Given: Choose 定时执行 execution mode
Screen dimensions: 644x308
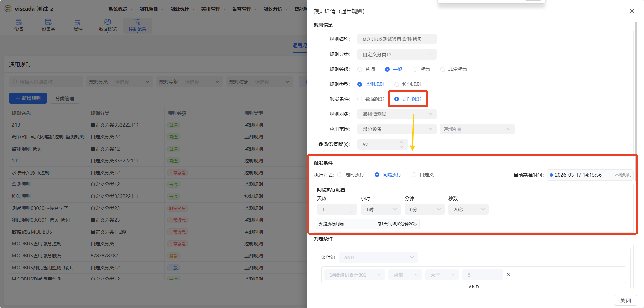Looking at the screenshot, I should coord(340,175).
